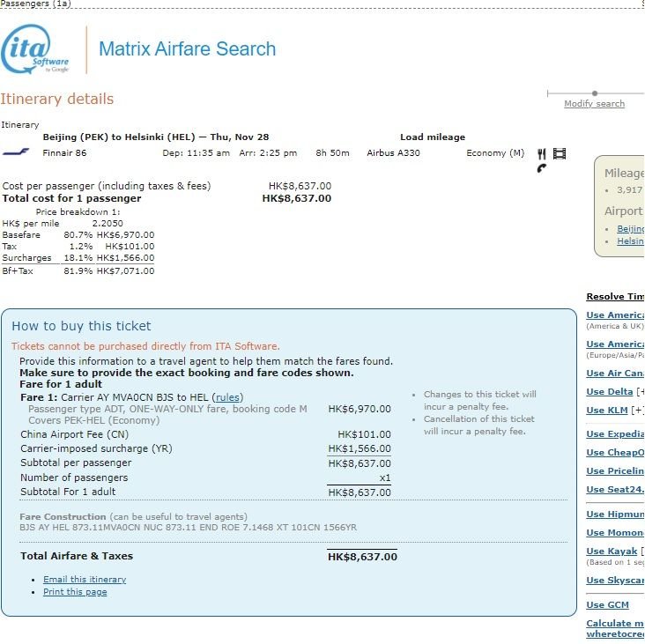The height and width of the screenshot is (644, 645).
Task: Click the Matrix Airfare Search title
Action: tap(187, 49)
